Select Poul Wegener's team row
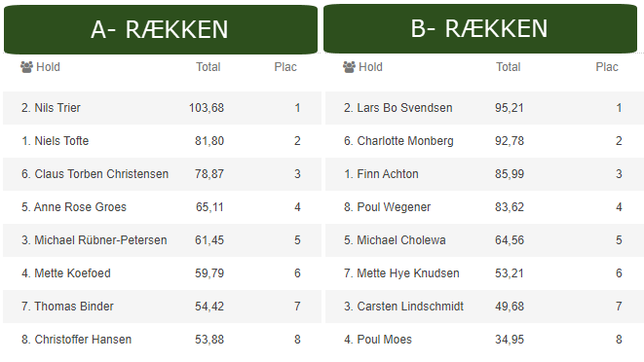The image size is (644, 362). point(484,207)
